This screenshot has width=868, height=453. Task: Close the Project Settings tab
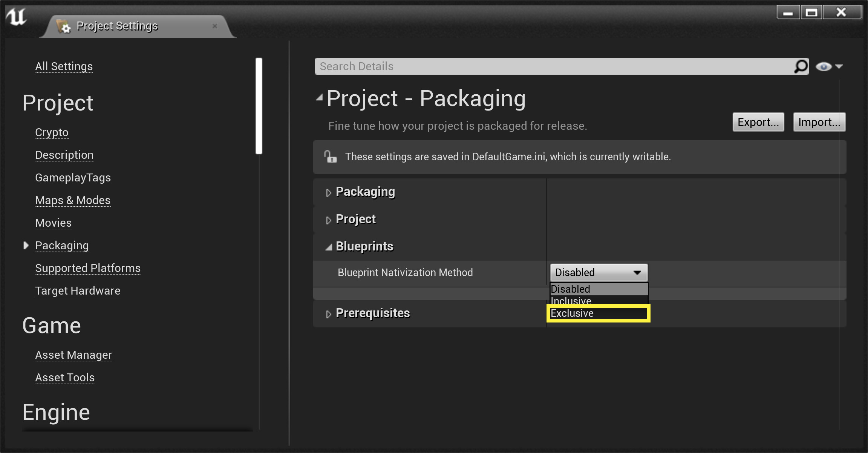point(215,26)
